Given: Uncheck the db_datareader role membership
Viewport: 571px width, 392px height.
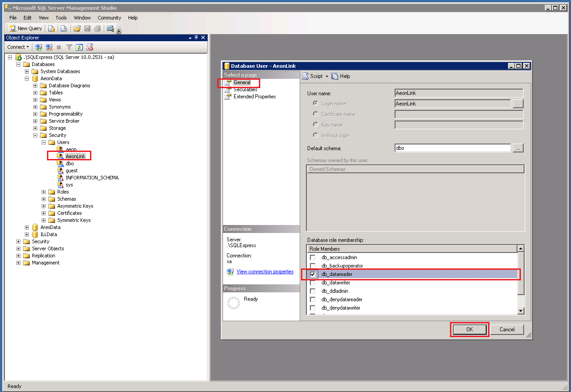Looking at the screenshot, I should click(x=313, y=274).
